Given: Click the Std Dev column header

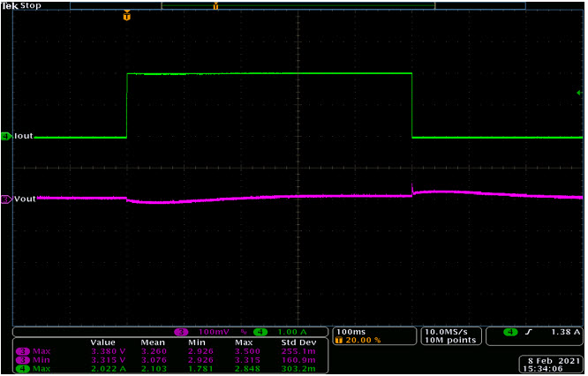Looking at the screenshot, I should (x=298, y=342).
